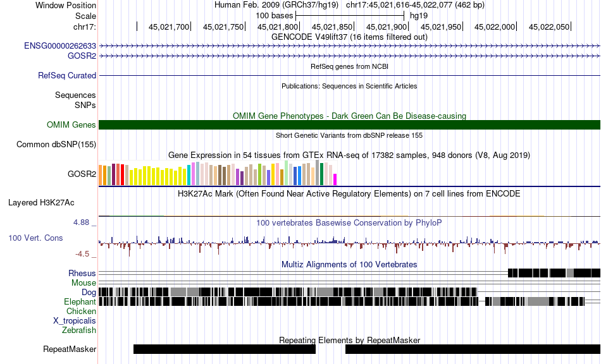Click the Mouse alignment label
This screenshot has height=364, width=601.
84,283
